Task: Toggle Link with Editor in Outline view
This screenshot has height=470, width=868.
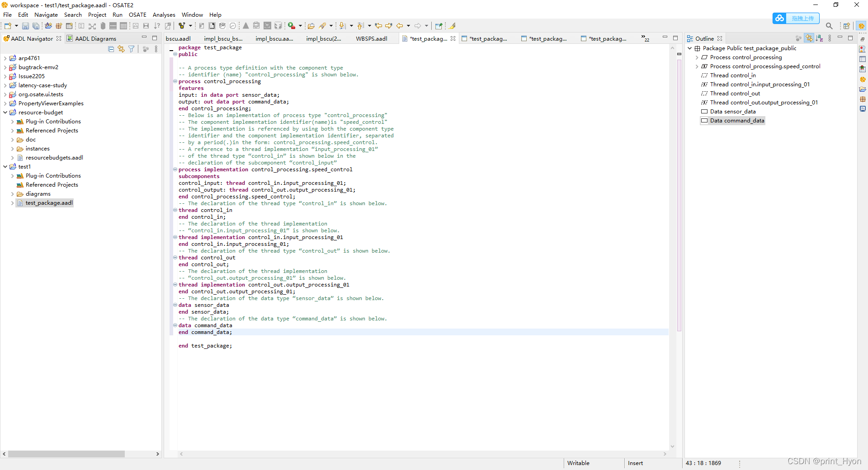Action: coord(809,38)
